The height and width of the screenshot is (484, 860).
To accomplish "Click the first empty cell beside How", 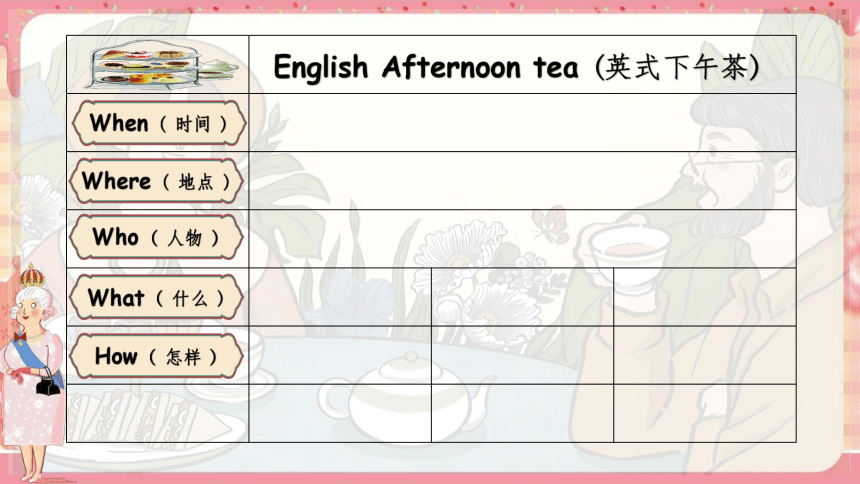I will pos(340,355).
